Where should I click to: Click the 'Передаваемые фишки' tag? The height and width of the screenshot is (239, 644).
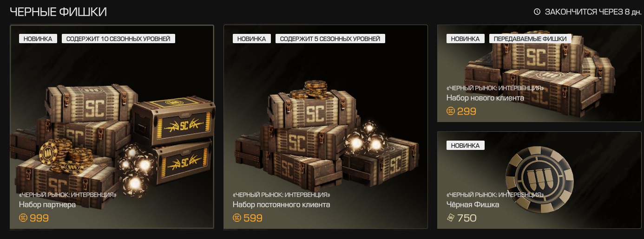(530, 39)
